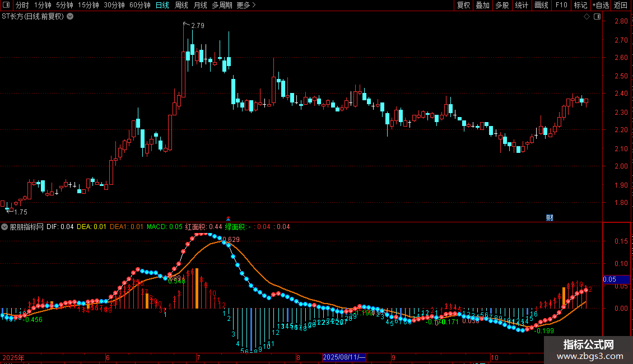Screen dimensions: 633x364
Task: Switch to 周线 weekly chart
Action: (181, 5)
